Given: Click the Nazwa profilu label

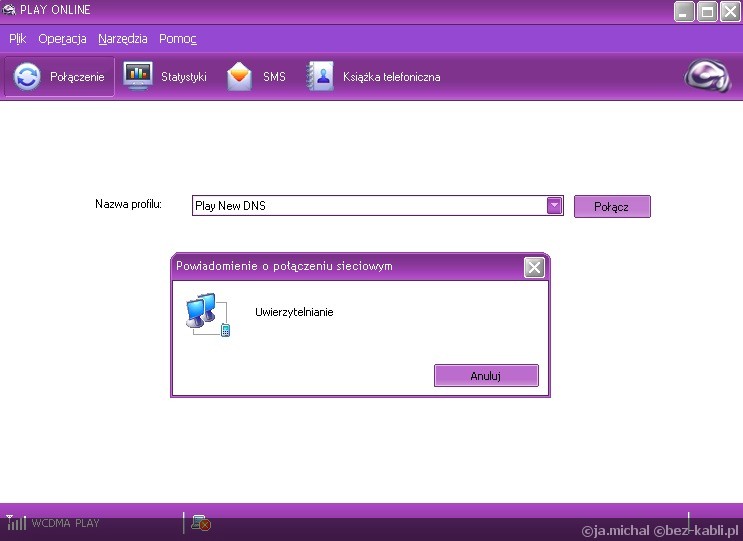Looking at the screenshot, I should tap(128, 204).
